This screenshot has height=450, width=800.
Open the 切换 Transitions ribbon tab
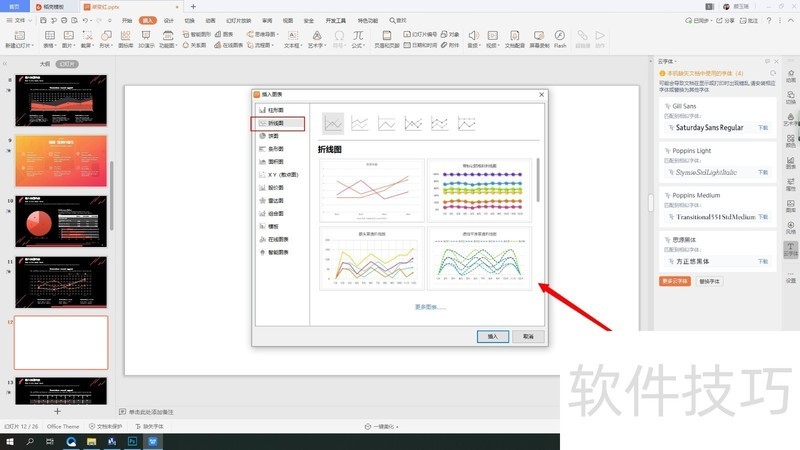point(190,20)
